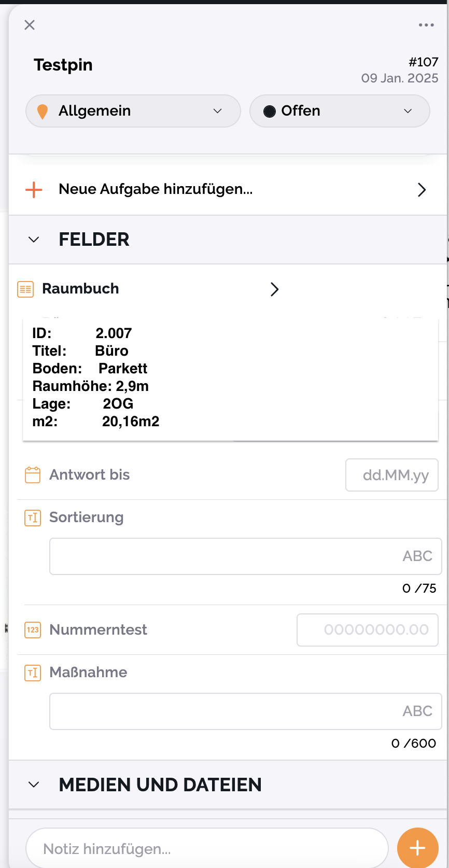Click the Antwort bis date field
This screenshot has width=449, height=868.
click(392, 475)
